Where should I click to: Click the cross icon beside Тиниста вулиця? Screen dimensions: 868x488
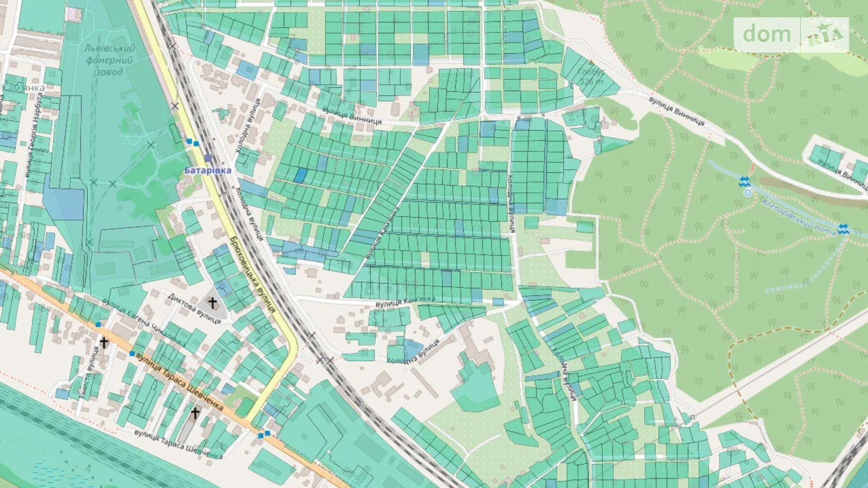click(104, 342)
